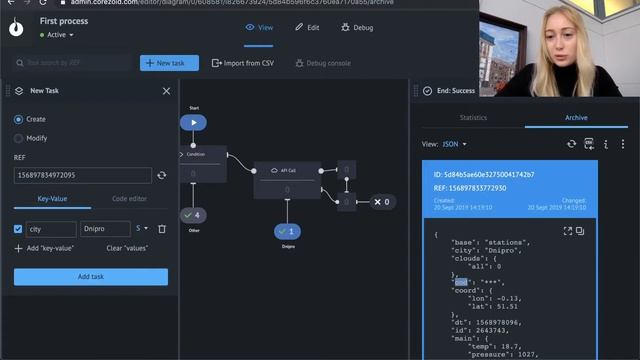Open the View JSON dropdown
This screenshot has width=640, height=360.
(x=454, y=144)
